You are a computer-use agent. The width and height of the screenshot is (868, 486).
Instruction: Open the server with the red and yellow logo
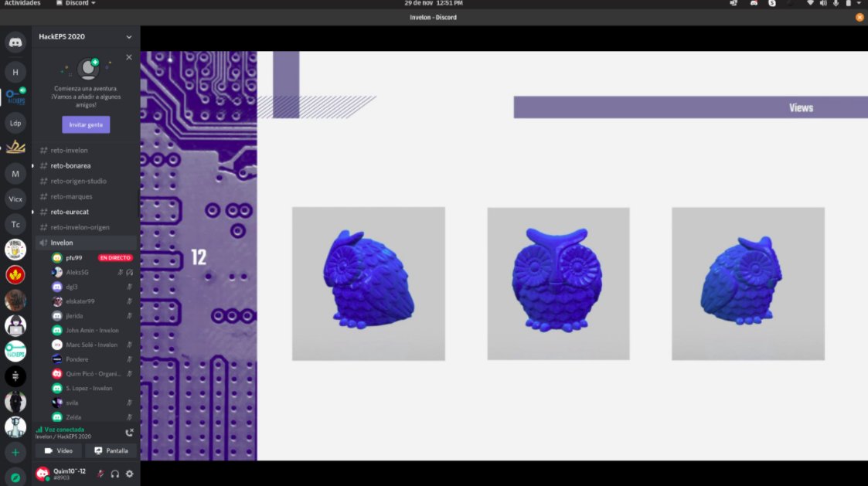click(x=15, y=274)
